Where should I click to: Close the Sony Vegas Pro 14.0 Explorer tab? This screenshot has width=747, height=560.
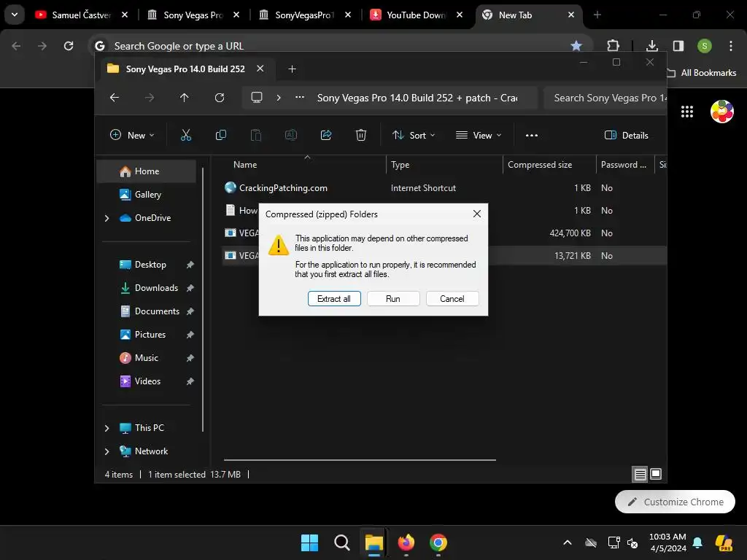pos(260,69)
